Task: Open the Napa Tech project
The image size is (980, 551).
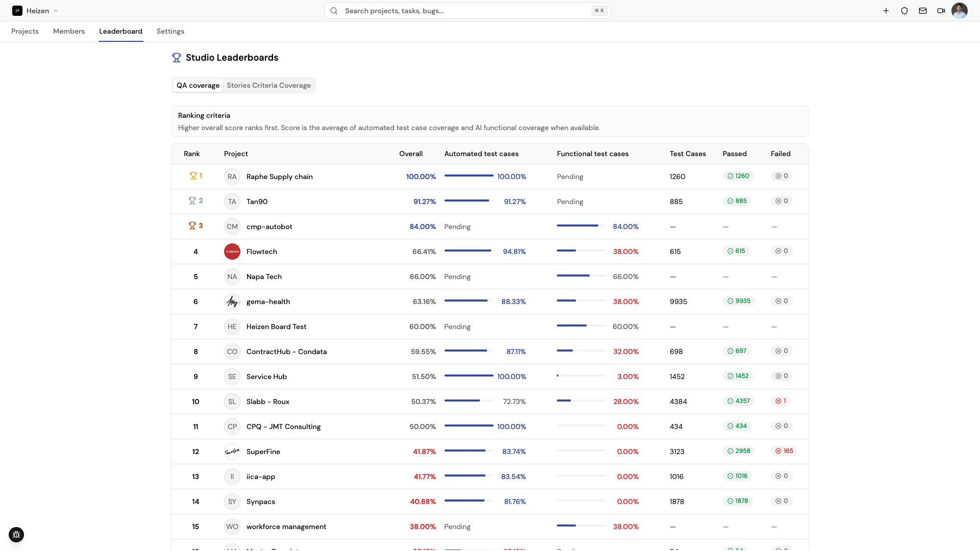Action: point(264,277)
